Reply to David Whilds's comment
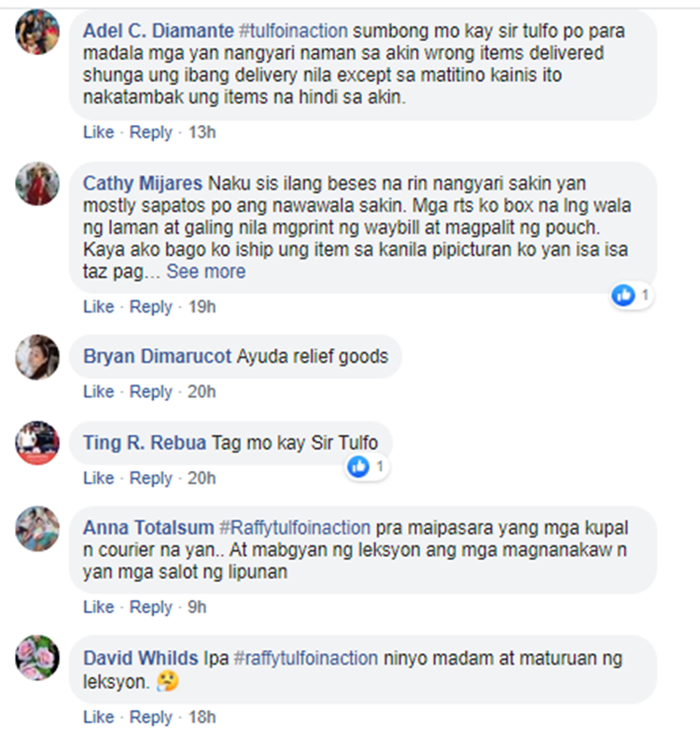Image resolution: width=700 pixels, height=739 pixels. click(x=151, y=718)
